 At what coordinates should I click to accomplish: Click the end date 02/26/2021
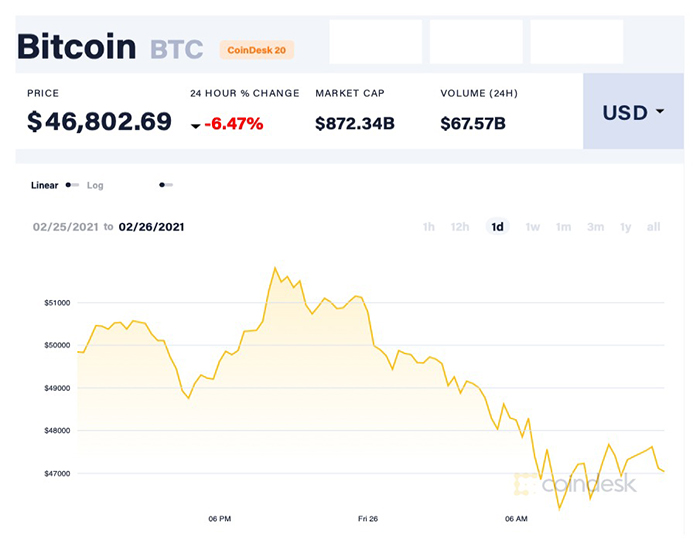tap(151, 227)
